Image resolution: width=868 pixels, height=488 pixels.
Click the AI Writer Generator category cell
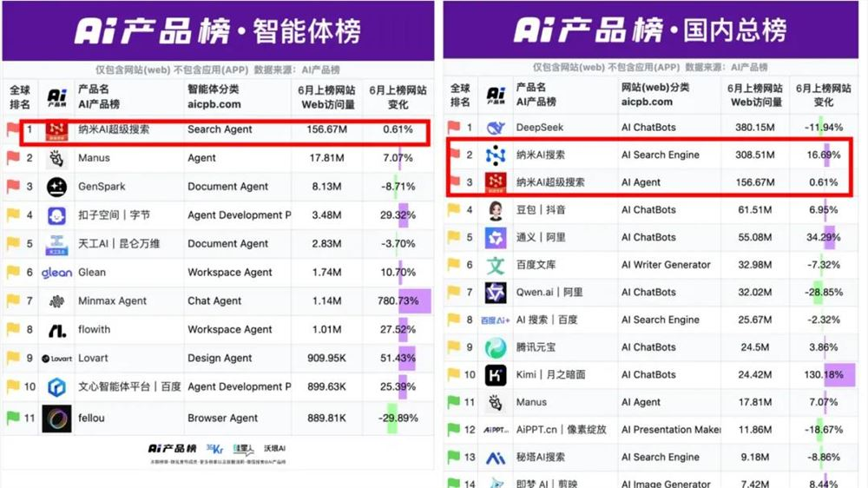tap(666, 266)
